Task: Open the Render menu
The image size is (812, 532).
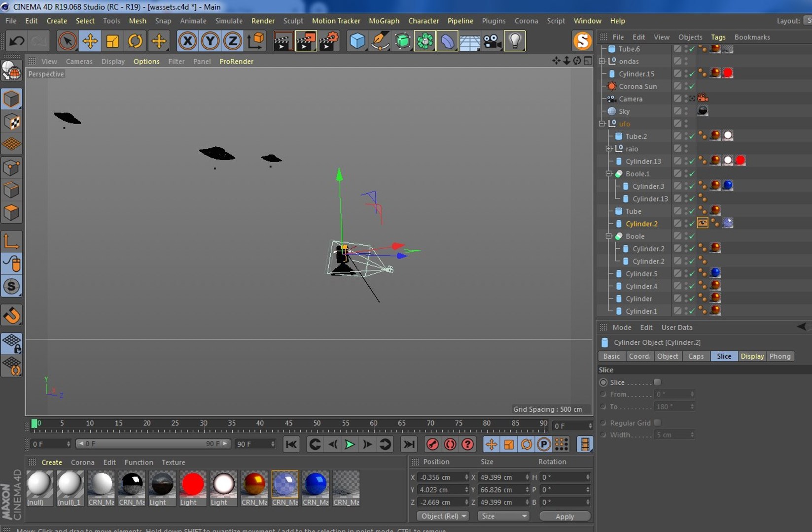Action: tap(263, 21)
